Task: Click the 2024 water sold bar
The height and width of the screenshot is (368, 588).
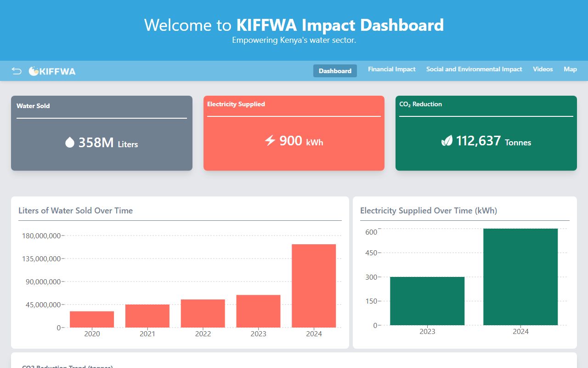Action: [314, 286]
